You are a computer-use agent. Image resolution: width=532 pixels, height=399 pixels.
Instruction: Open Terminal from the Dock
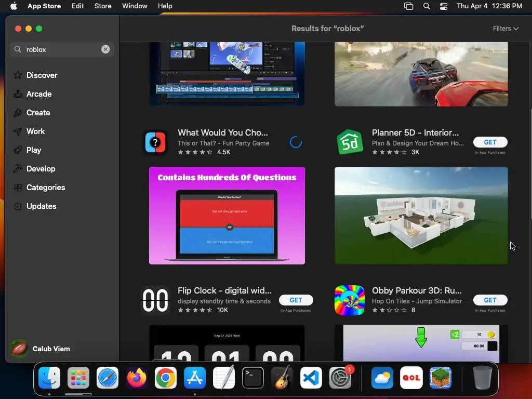point(253,378)
